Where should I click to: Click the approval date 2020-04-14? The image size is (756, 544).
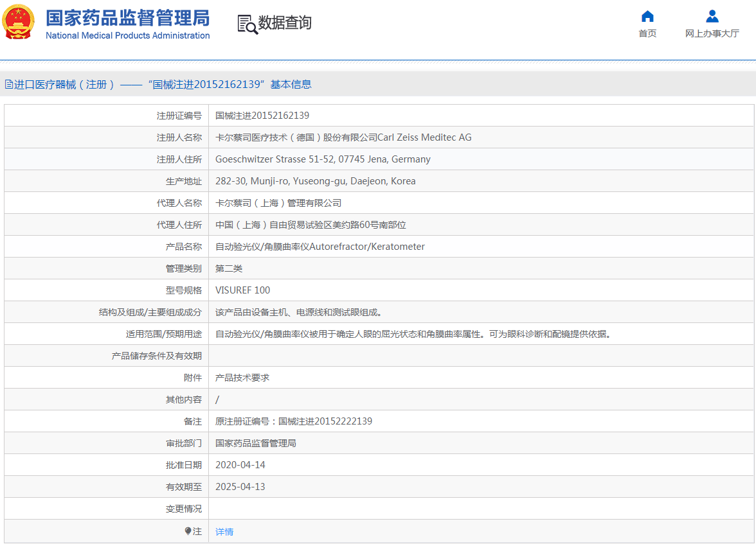coord(240,465)
